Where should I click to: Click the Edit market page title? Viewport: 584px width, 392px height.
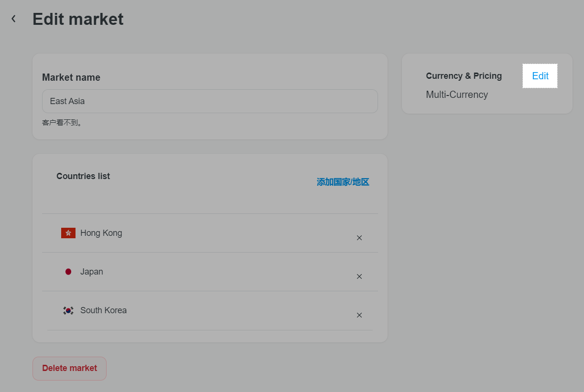(x=78, y=19)
